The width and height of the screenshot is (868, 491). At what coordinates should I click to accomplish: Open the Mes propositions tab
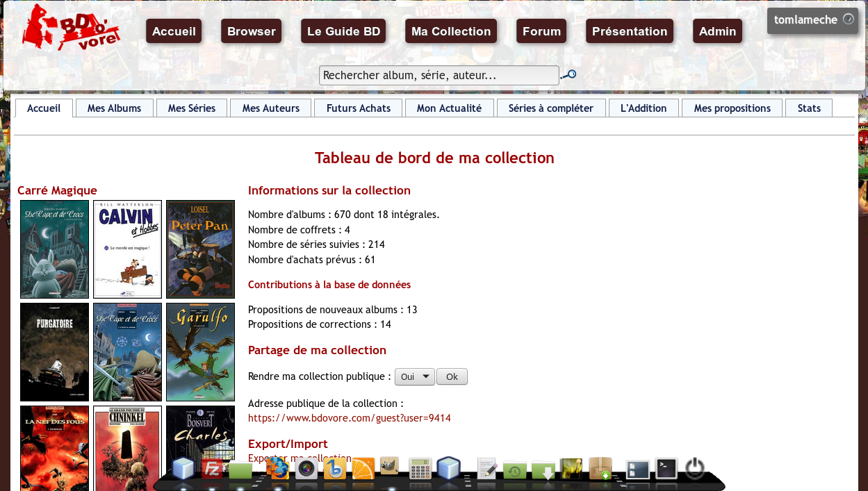[x=732, y=108]
